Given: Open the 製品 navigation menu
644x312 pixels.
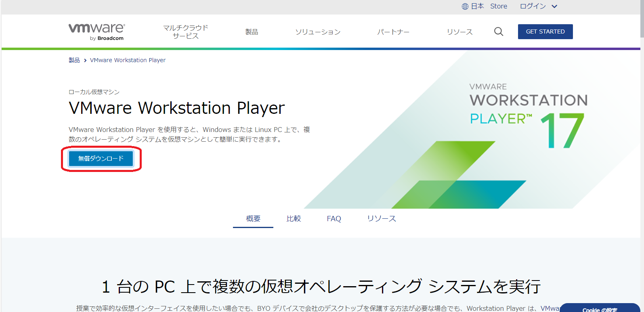Looking at the screenshot, I should (x=252, y=32).
